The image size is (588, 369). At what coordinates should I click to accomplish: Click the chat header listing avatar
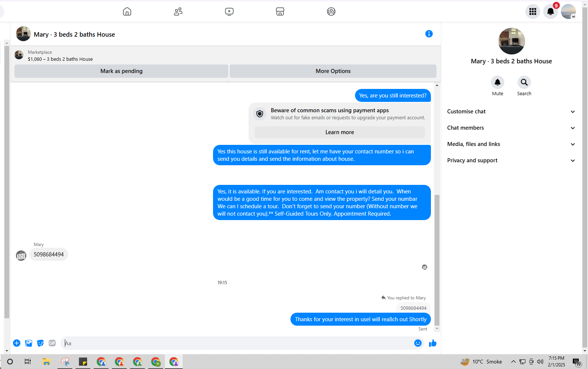click(23, 34)
